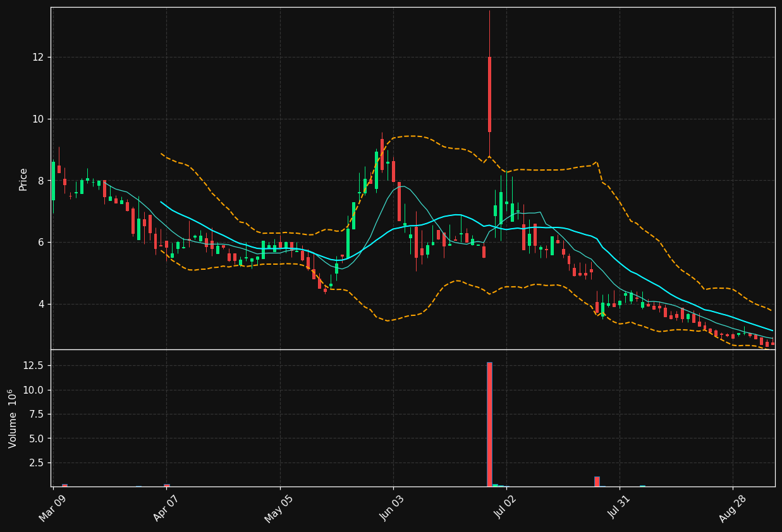Image resolution: width=782 pixels, height=532 pixels.
Task: Click the volume axis value 10.0
Action: pos(34,390)
